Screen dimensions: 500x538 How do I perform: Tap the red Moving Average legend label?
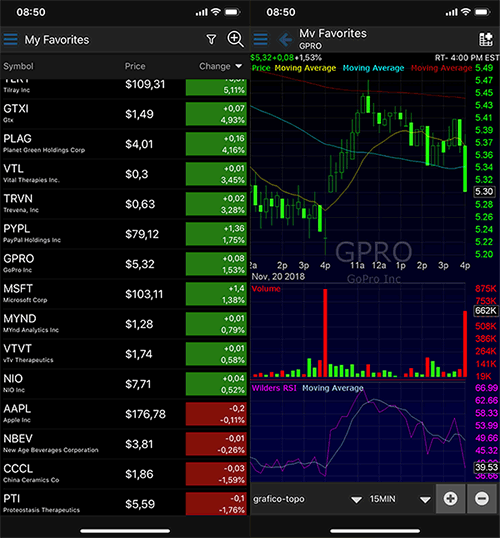pyautogui.click(x=441, y=68)
